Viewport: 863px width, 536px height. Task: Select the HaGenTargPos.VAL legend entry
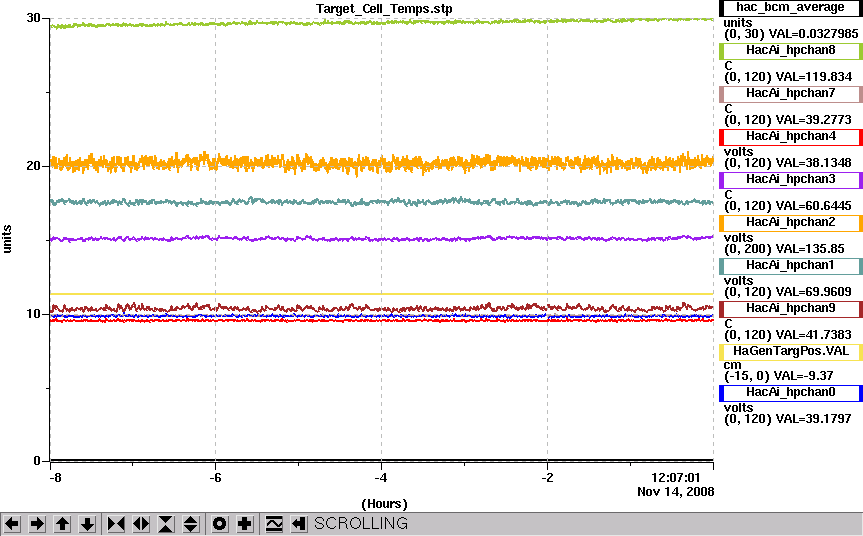click(x=790, y=352)
